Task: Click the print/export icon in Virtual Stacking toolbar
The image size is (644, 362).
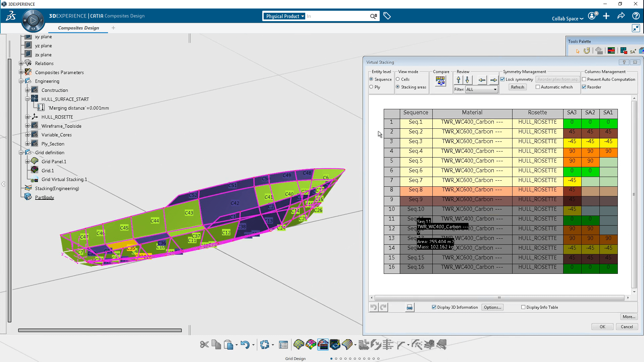Action: pos(409,307)
